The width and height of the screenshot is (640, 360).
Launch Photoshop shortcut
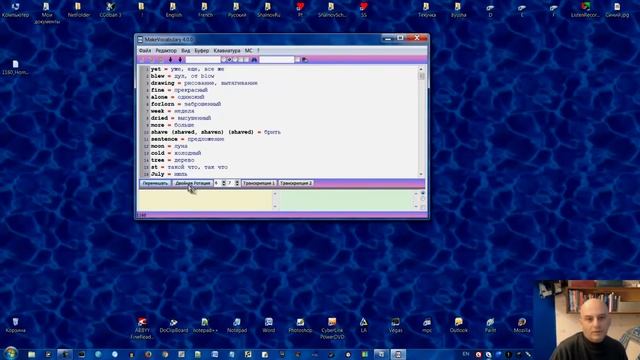pos(300,325)
